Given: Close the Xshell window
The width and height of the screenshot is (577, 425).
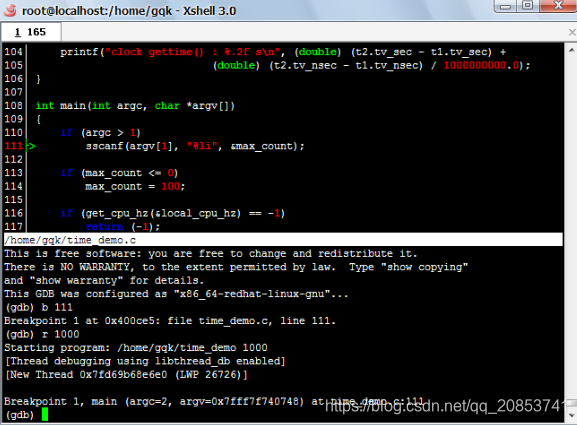Looking at the screenshot, I should (x=558, y=5).
